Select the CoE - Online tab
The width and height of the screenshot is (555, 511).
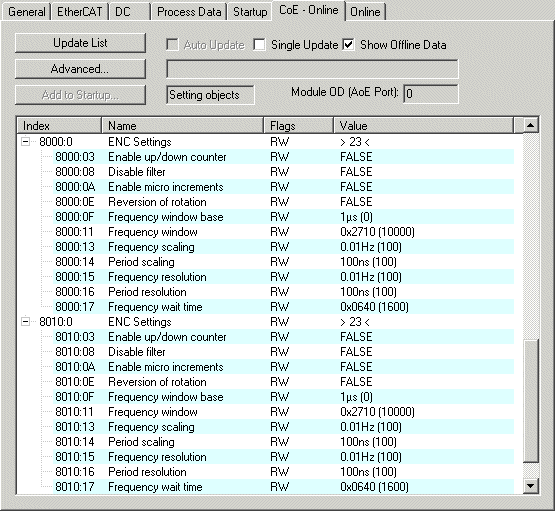[x=308, y=10]
